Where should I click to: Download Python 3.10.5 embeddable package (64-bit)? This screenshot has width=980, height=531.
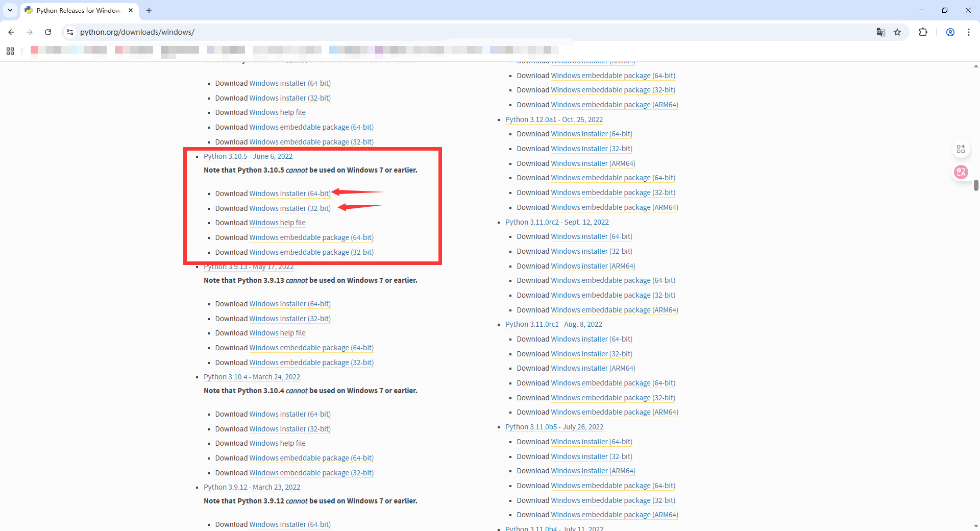311,237
